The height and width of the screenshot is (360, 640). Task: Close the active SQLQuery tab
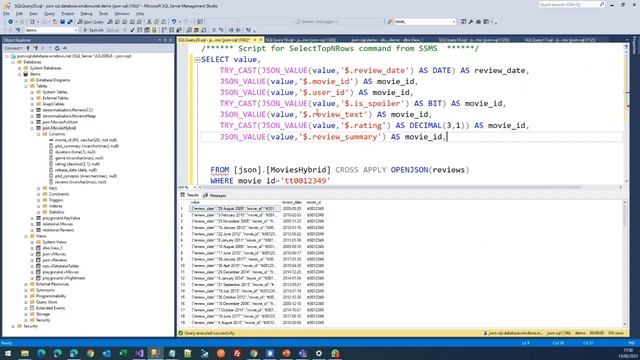261,40
